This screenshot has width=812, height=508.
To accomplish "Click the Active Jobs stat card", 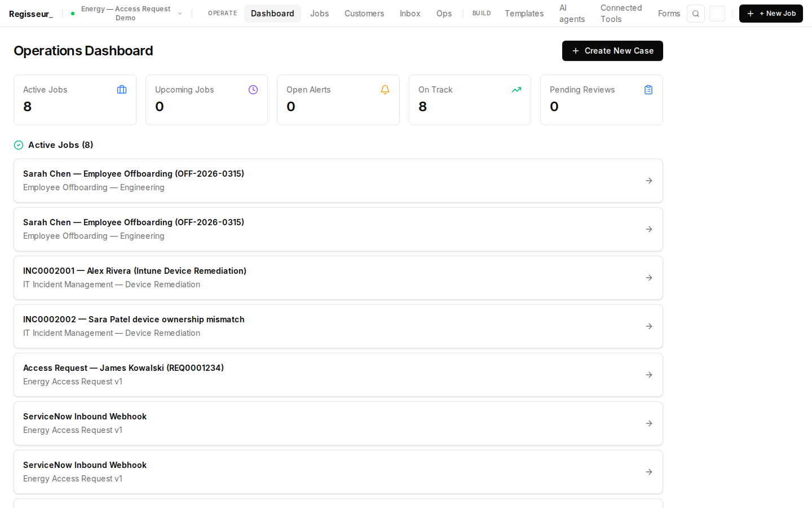I will pyautogui.click(x=75, y=100).
